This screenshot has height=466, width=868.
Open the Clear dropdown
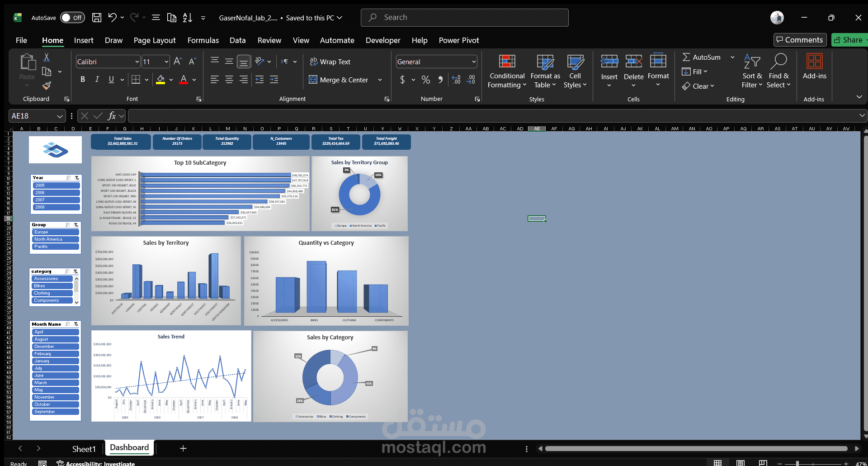(698, 86)
